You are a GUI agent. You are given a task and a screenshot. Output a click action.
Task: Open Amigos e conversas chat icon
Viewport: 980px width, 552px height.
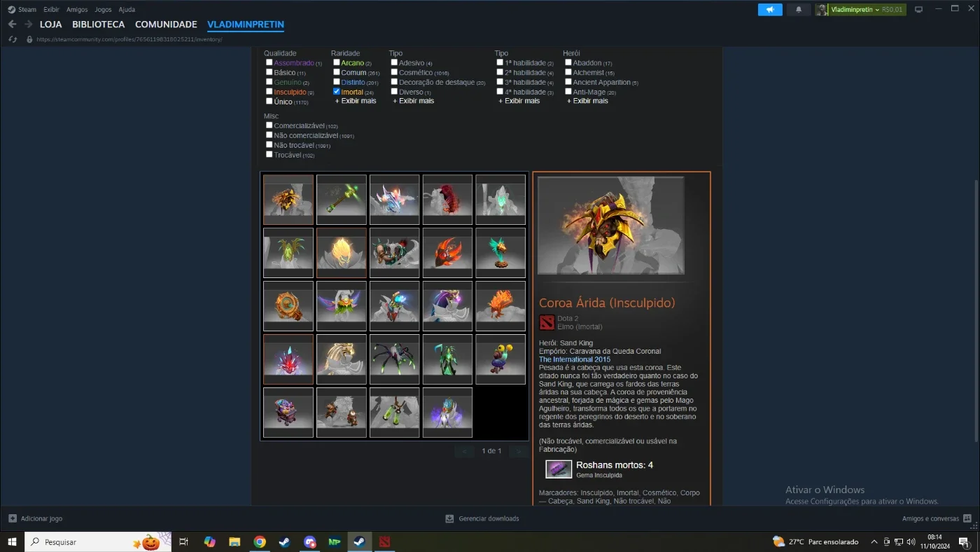967,518
